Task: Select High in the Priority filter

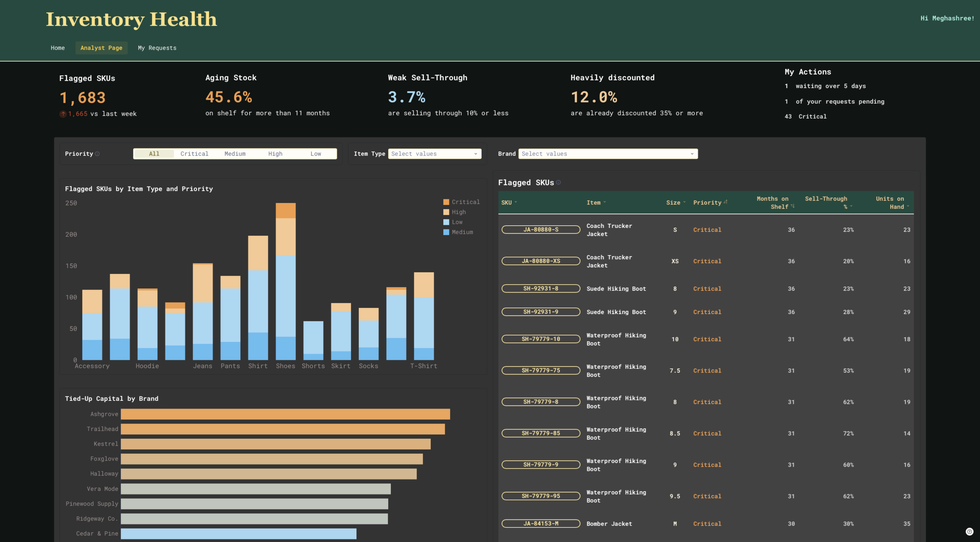Action: point(275,154)
